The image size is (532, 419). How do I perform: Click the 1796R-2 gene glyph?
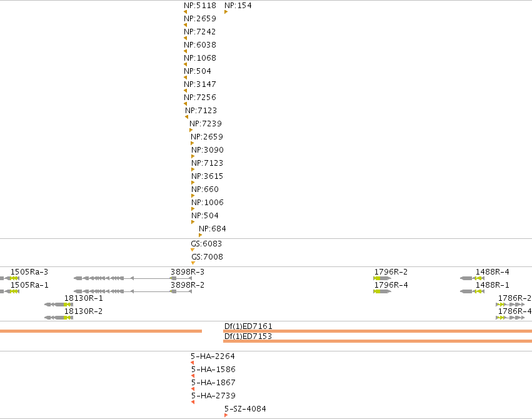tap(382, 278)
